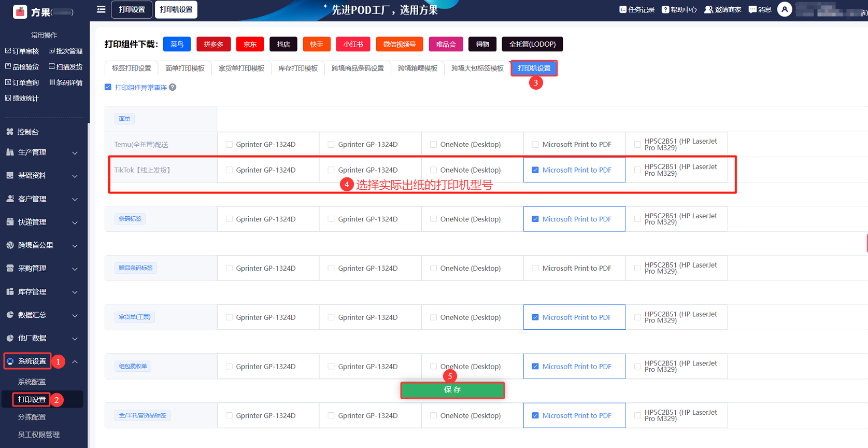
Task: Download the 菜鸟 print component
Action: pos(177,44)
